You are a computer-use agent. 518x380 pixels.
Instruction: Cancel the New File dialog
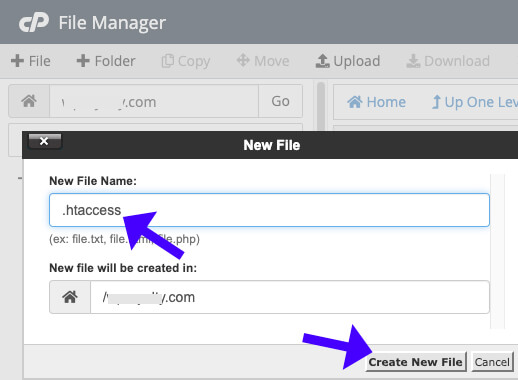(x=492, y=362)
